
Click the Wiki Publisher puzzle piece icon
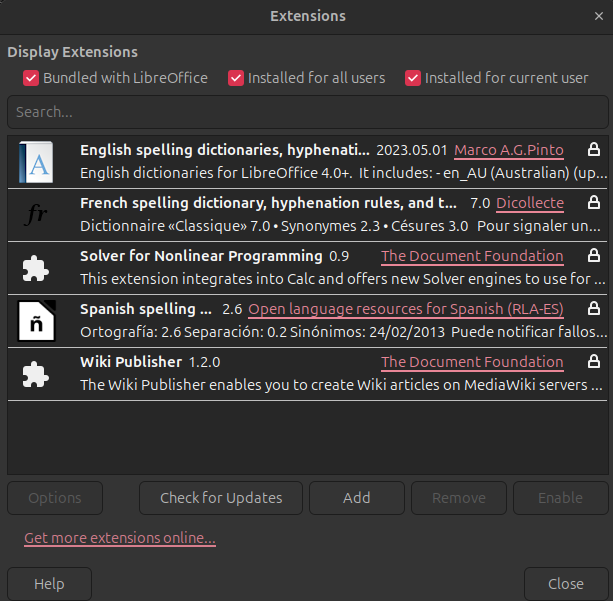point(38,374)
